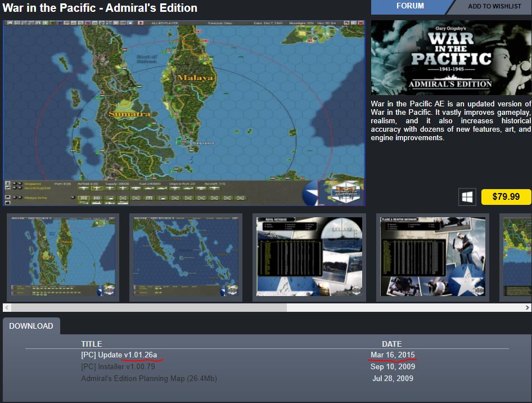
Task: Click the $79.99 price button
Action: [506, 197]
